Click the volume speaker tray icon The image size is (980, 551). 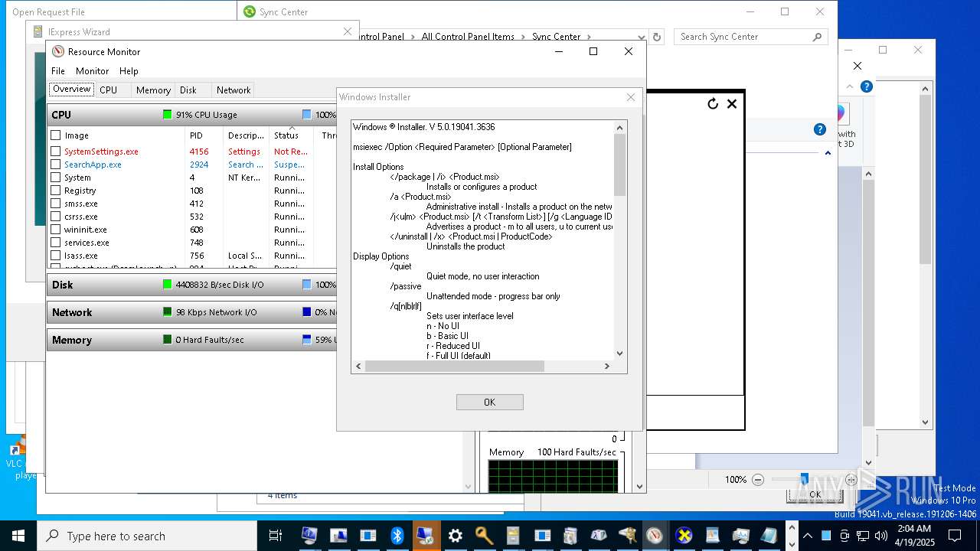[x=880, y=536]
